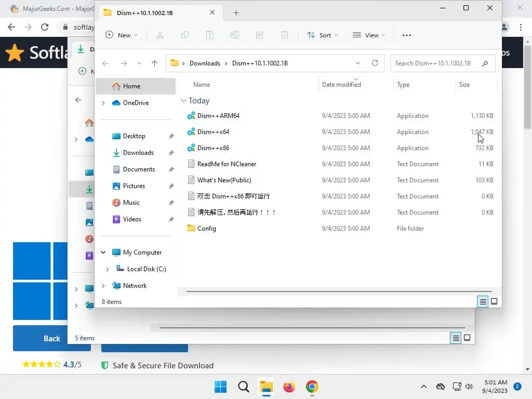Select the Dism++x64 application icon
Image resolution: width=532 pixels, height=399 pixels.
point(191,131)
